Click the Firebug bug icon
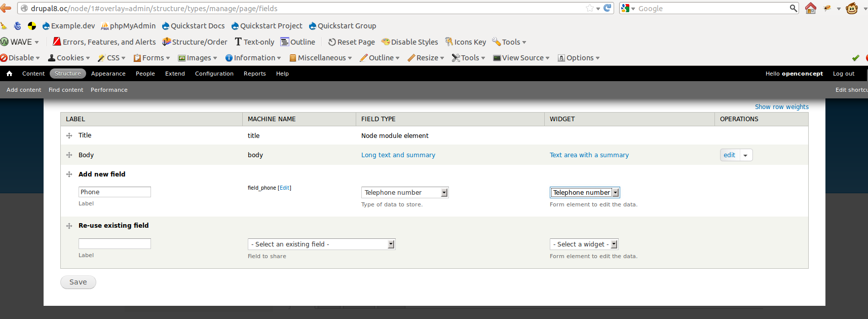Image resolution: width=868 pixels, height=319 pixels. [827, 8]
